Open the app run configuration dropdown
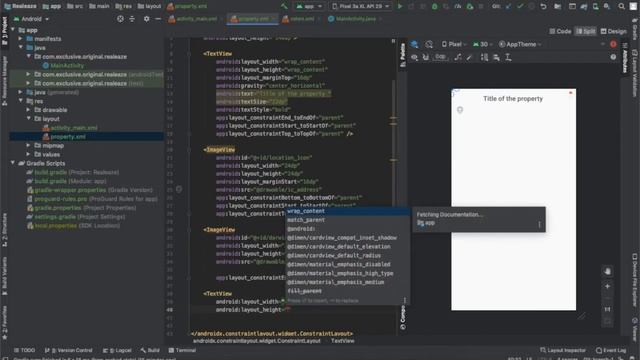Screen dimensions: 640x360 [x=309, y=6]
